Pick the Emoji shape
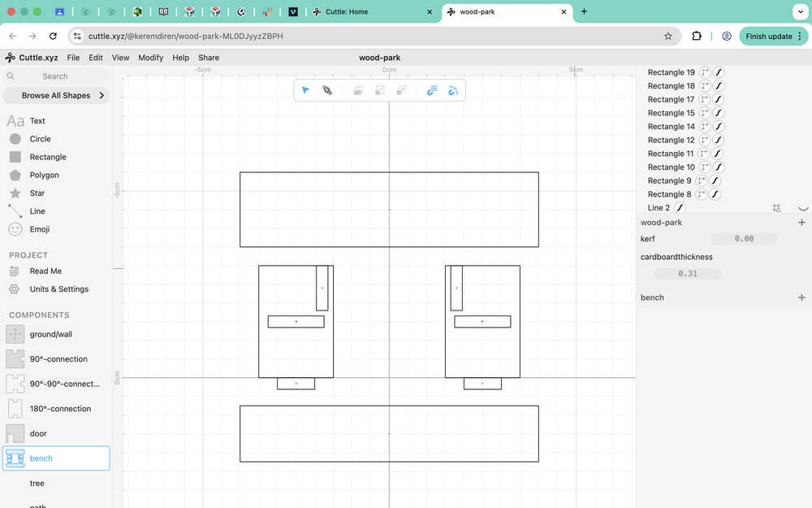This screenshot has width=812, height=508. click(x=39, y=229)
